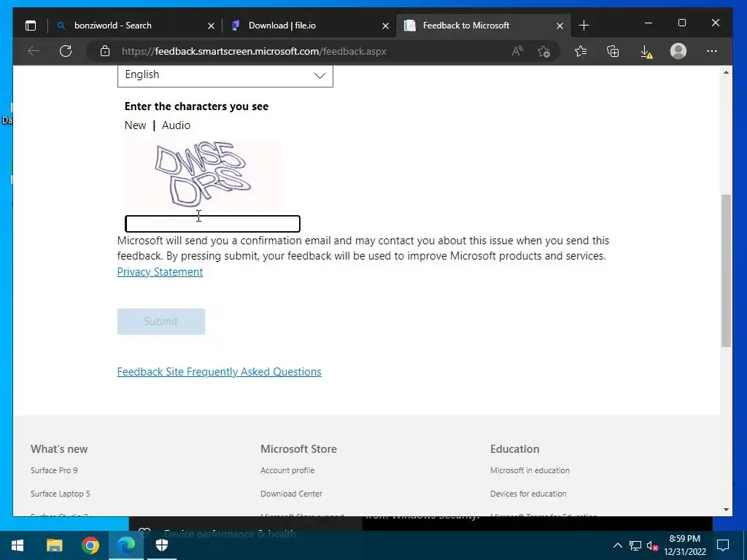747x560 pixels.
Task: Switch to Download | file.io tab
Action: pyautogui.click(x=309, y=26)
